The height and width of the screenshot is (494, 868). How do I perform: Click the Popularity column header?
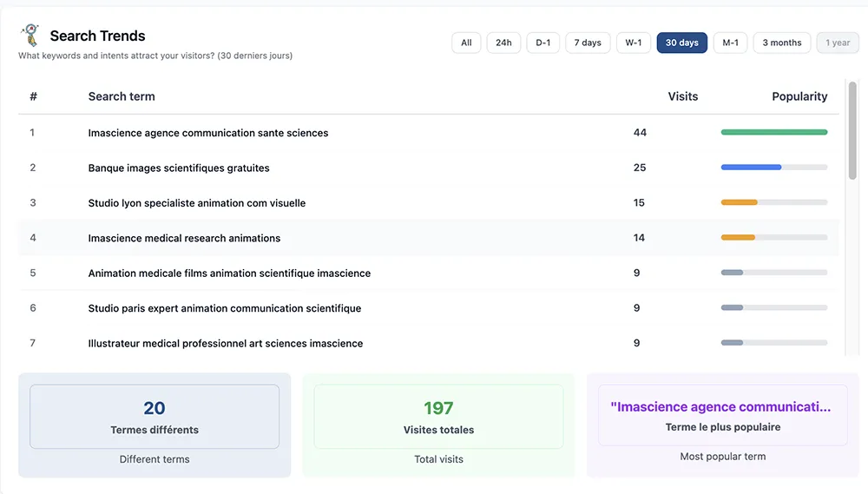[799, 96]
